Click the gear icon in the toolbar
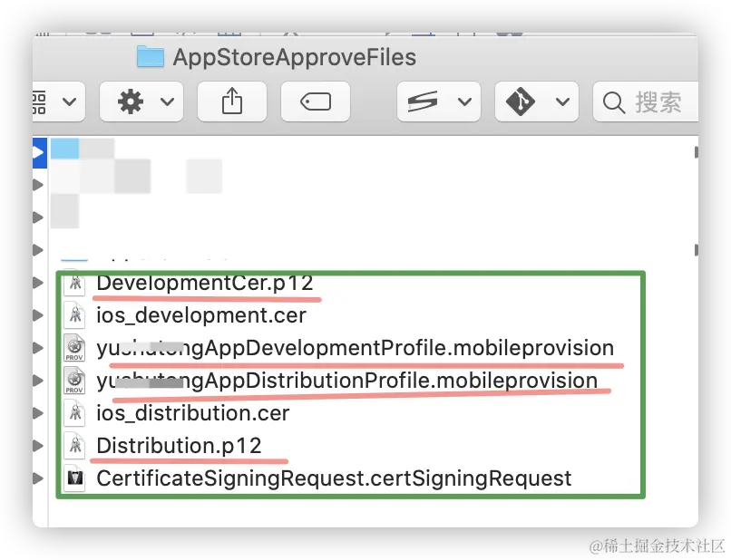Viewport: 731px width, 560px height. click(x=130, y=101)
